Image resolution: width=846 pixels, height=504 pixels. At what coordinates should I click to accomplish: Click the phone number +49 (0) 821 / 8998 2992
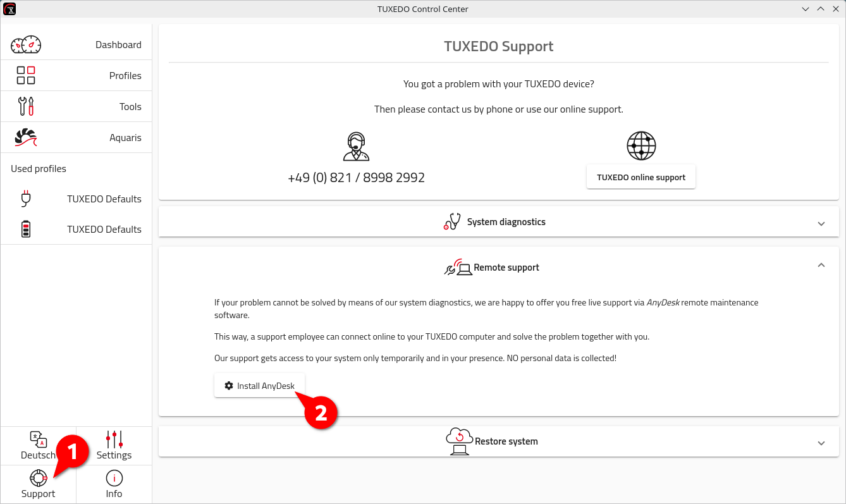pyautogui.click(x=356, y=178)
